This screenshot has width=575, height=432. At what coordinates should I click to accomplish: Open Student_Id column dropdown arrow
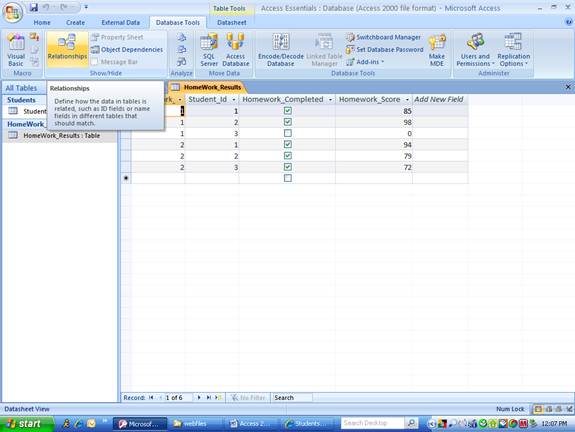[x=234, y=100]
